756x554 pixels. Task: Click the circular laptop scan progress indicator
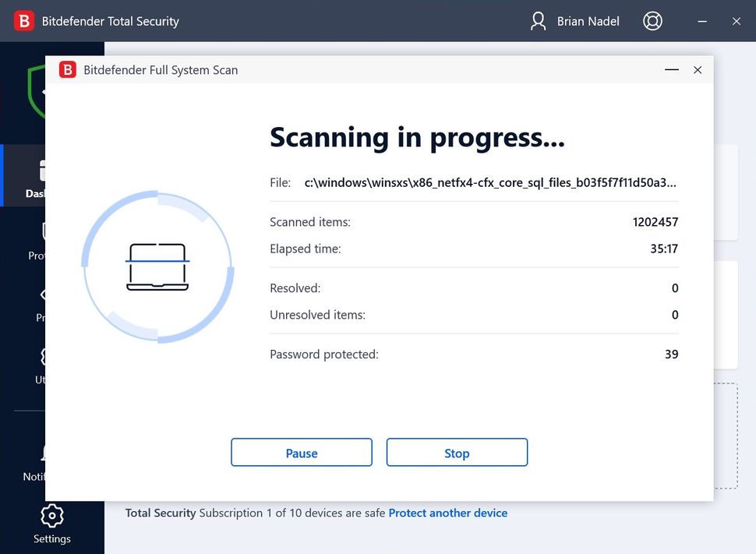(157, 266)
